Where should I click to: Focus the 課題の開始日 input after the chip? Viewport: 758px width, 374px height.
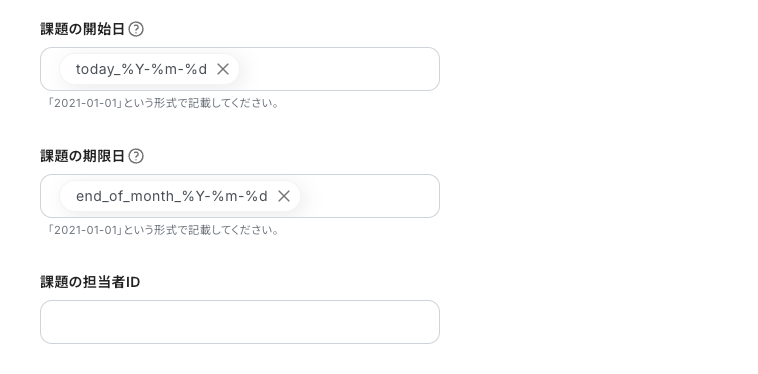click(x=338, y=69)
